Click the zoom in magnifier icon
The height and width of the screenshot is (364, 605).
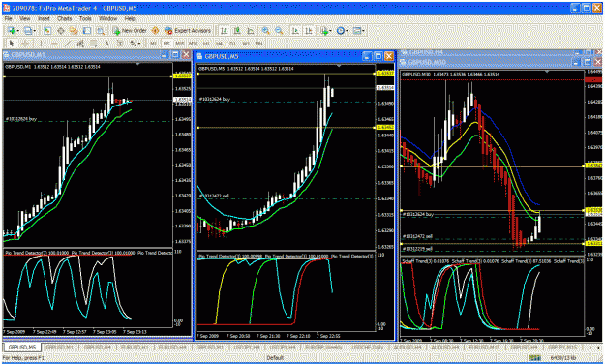click(x=266, y=30)
